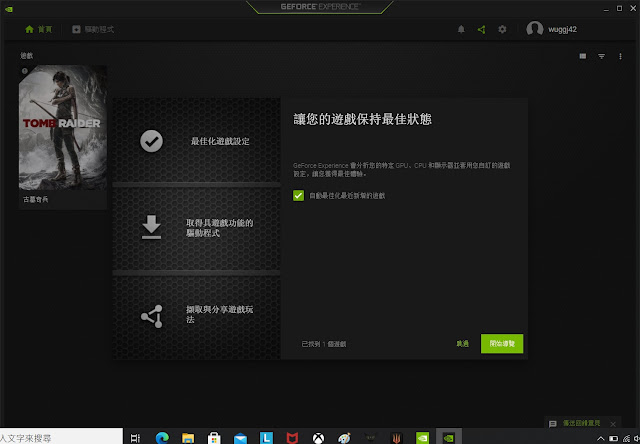Open the bright green NVIDIA taskbar icon
640x444 pixels.
tap(422, 438)
